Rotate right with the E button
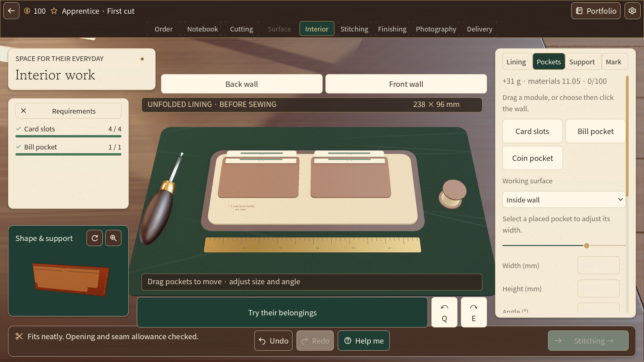 pos(474,312)
